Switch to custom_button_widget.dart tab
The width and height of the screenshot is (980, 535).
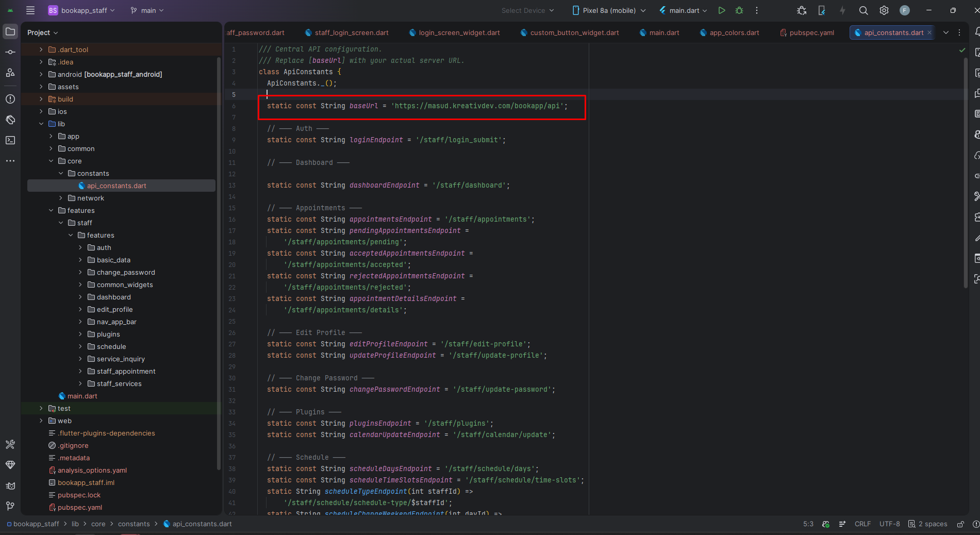[570, 32]
